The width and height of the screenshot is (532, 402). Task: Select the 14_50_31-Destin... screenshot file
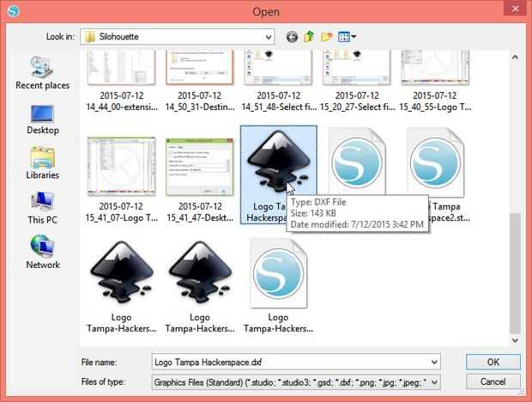199,81
